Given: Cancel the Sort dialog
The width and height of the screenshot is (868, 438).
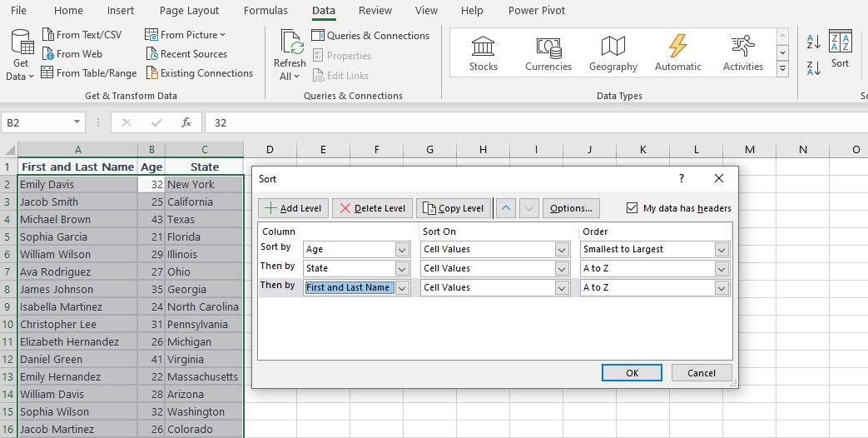Looking at the screenshot, I should click(702, 373).
